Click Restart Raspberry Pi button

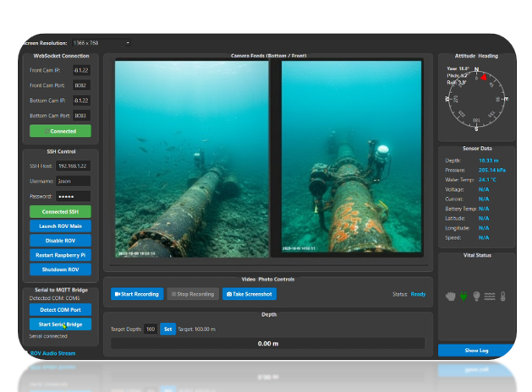[60, 255]
